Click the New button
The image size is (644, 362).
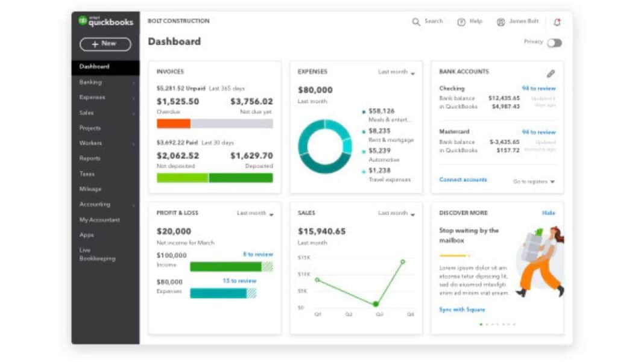[105, 44]
